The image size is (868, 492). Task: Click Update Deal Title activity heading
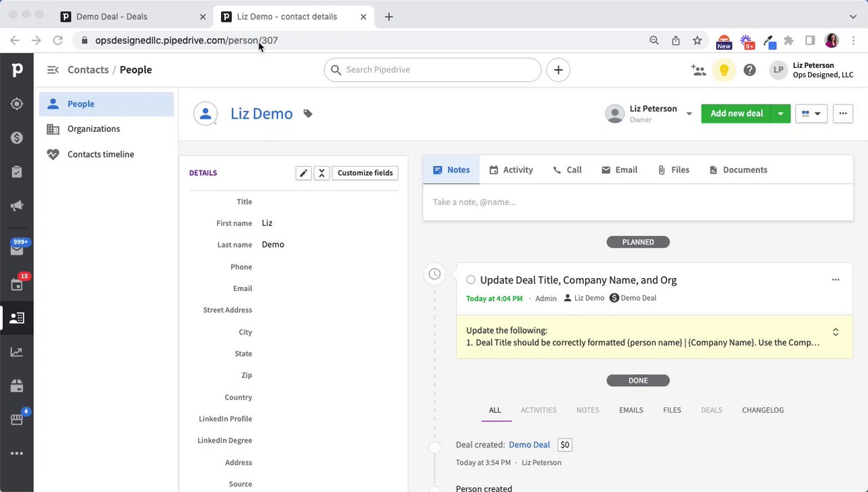click(578, 280)
